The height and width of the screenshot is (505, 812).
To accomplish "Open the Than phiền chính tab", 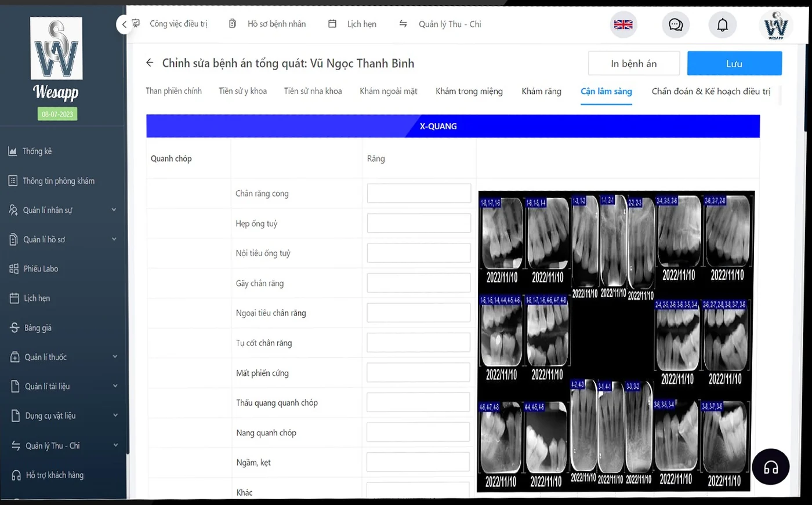I will [x=174, y=91].
